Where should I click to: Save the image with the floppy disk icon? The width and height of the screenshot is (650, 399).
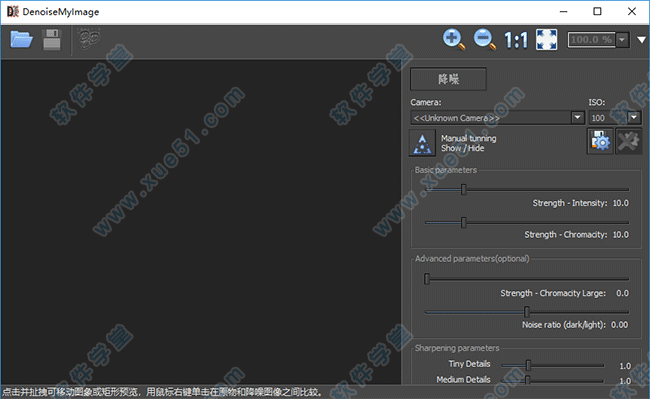[x=52, y=40]
